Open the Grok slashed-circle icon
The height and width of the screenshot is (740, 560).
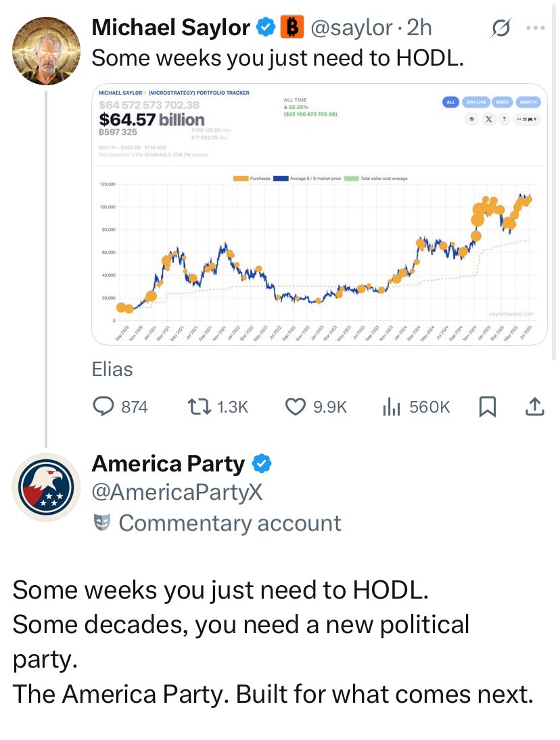click(500, 28)
